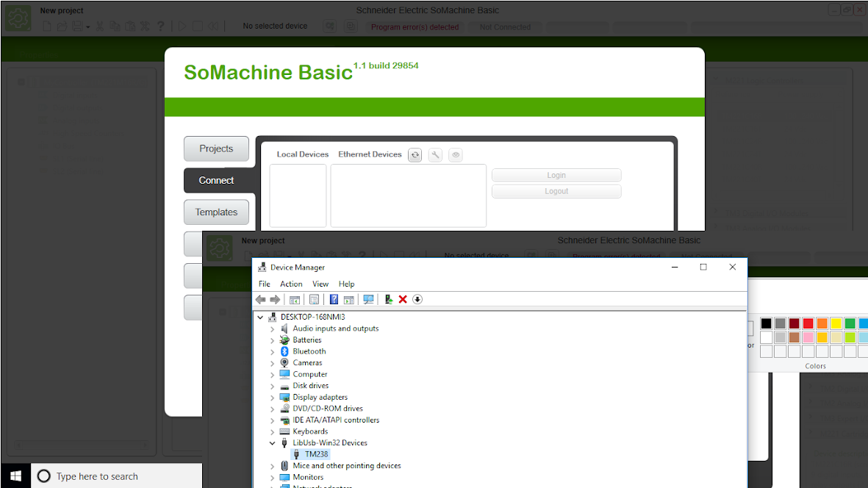868x488 pixels.
Task: Click blue Help question-mark toolbar icon
Action: coord(334,299)
